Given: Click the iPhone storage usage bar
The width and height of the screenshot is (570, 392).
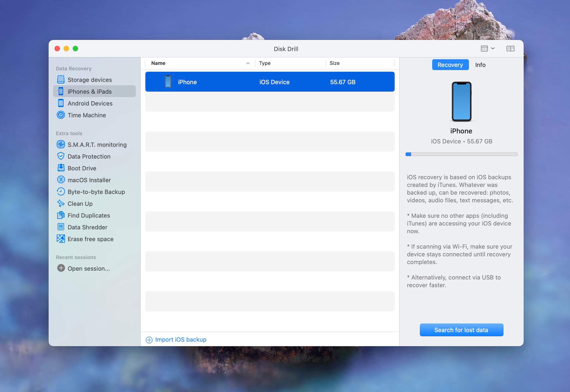Looking at the screenshot, I should tap(461, 154).
